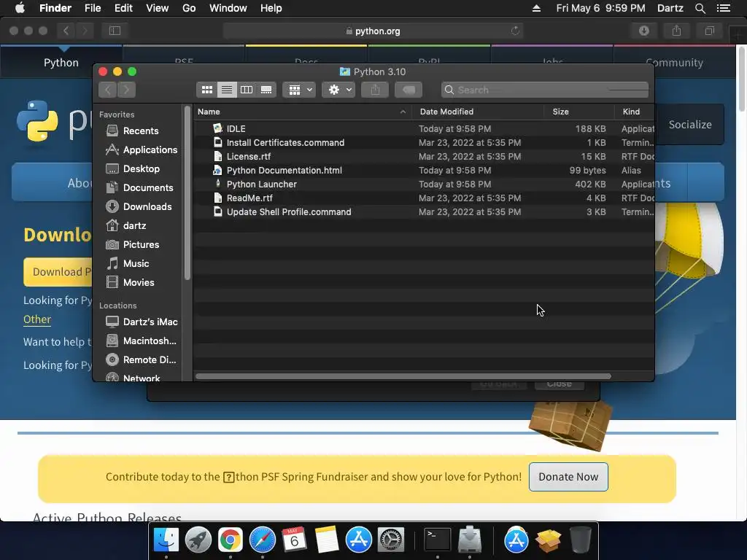Open the Apple menu
Image resolution: width=747 pixels, height=560 pixels.
(20, 8)
